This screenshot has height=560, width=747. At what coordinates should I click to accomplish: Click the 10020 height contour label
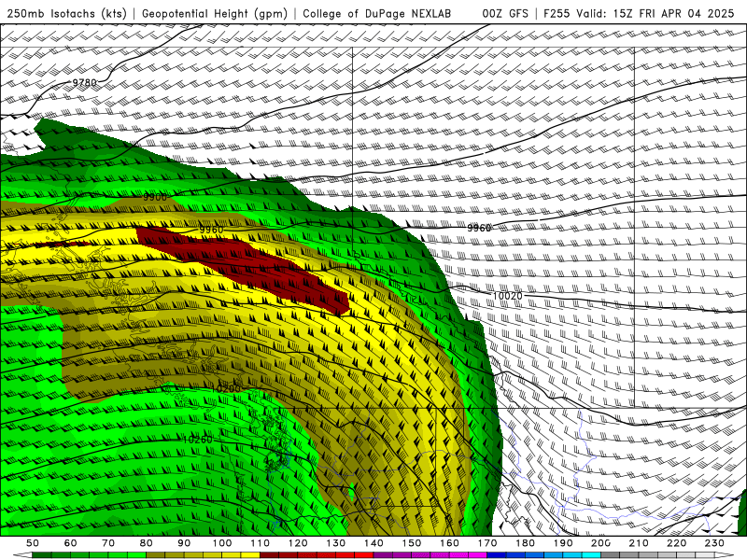[x=507, y=296]
